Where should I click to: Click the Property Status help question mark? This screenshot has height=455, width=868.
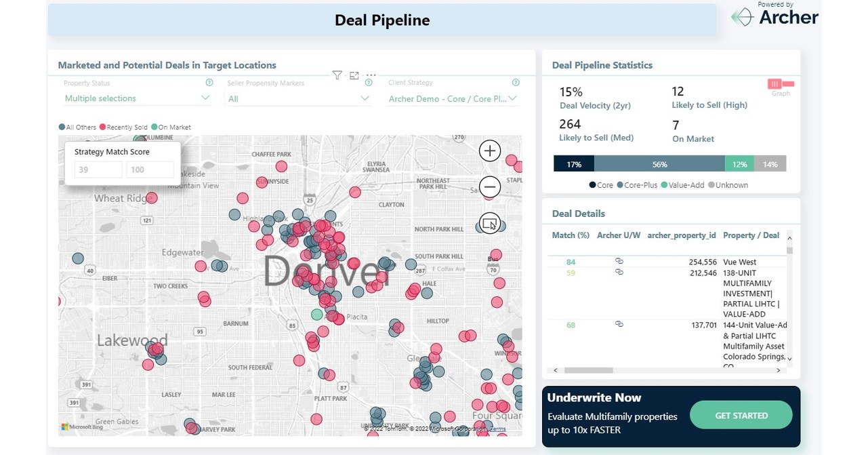(209, 83)
